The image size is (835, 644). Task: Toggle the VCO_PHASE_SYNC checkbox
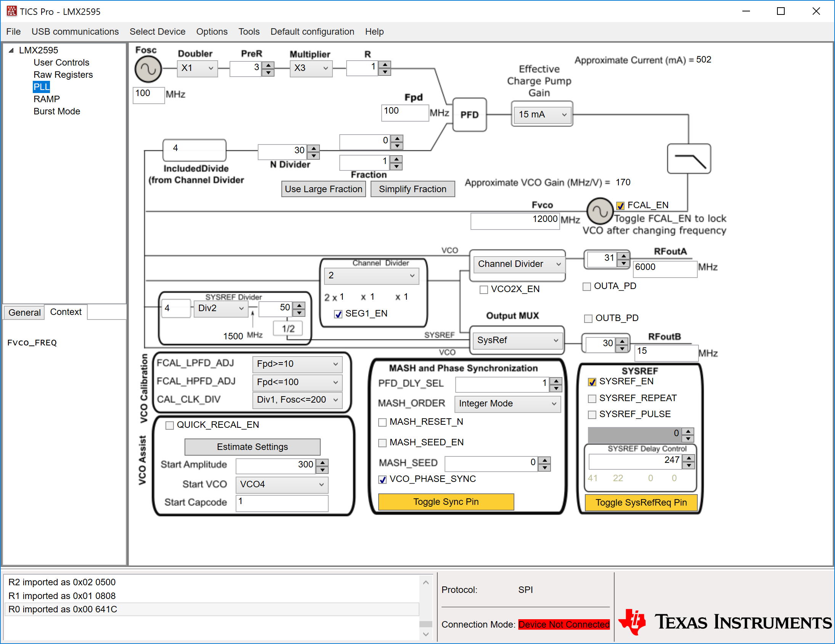pyautogui.click(x=382, y=480)
